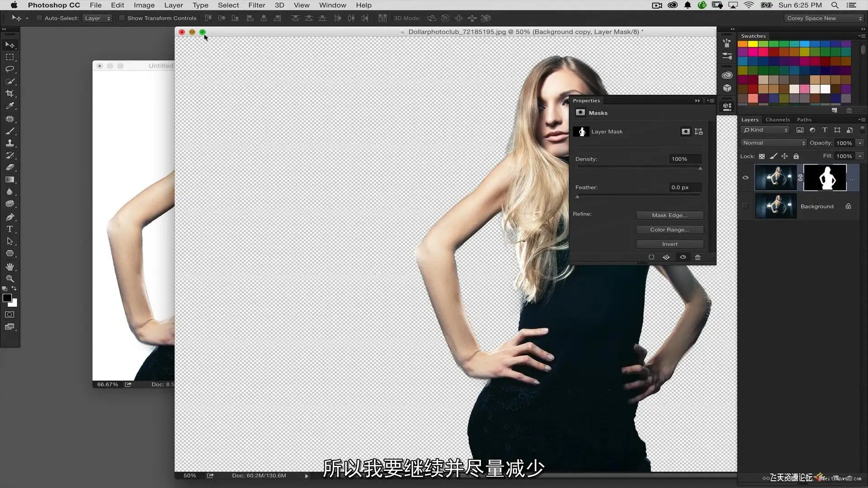868x488 pixels.
Task: Open the layer Kind filter dropdown
Action: [x=765, y=130]
